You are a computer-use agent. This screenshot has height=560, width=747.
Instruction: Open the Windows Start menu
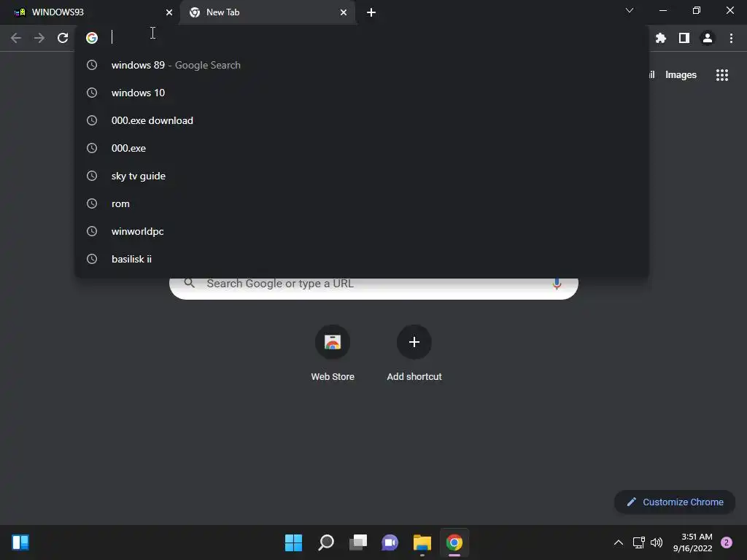coord(293,542)
